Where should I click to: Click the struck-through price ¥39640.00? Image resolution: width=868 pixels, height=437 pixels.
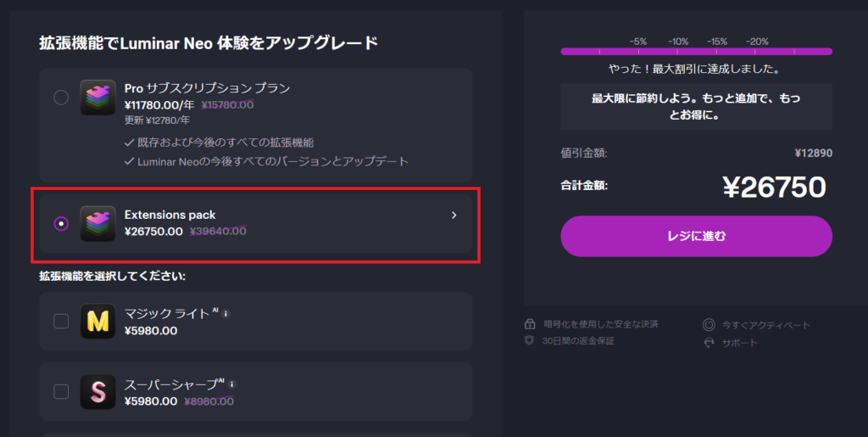[218, 231]
